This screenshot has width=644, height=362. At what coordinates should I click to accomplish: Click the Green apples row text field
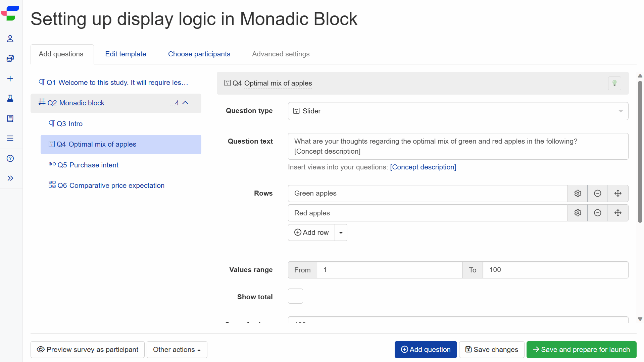click(x=428, y=193)
